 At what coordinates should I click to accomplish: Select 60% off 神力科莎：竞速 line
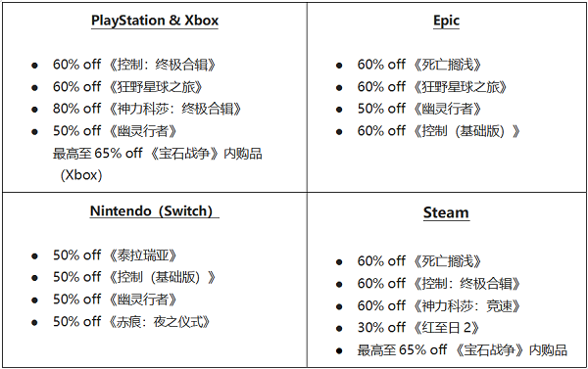click(439, 306)
